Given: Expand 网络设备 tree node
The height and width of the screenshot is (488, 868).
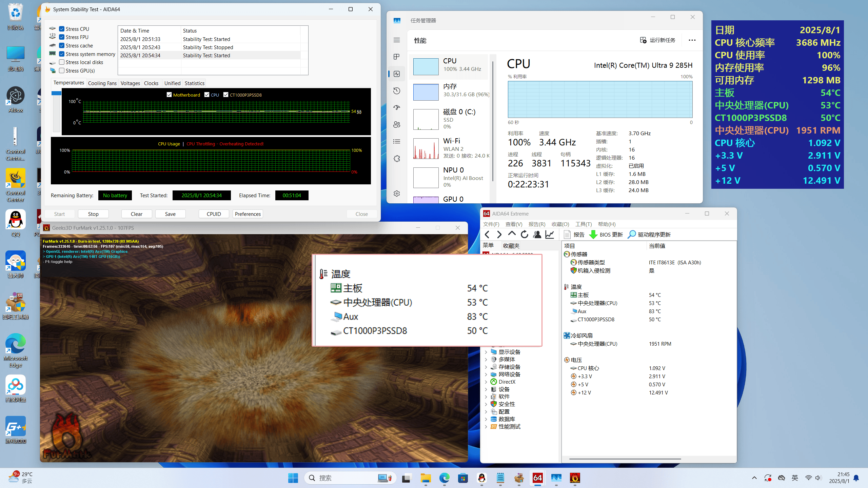Looking at the screenshot, I should coord(486,374).
